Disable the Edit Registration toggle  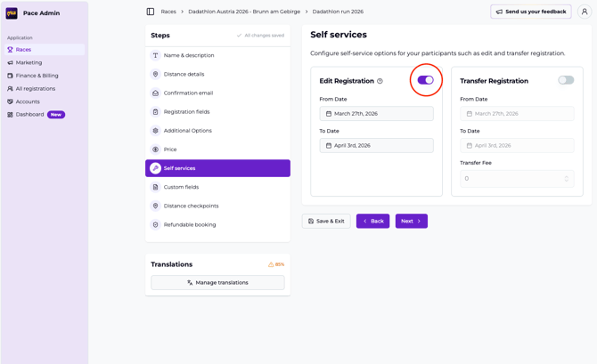tap(425, 80)
